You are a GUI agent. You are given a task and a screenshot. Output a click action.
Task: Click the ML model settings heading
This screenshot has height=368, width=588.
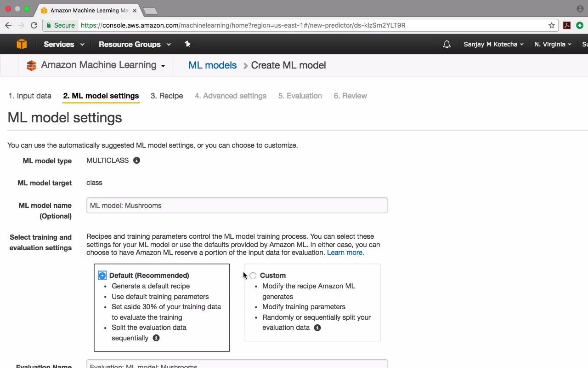click(65, 118)
